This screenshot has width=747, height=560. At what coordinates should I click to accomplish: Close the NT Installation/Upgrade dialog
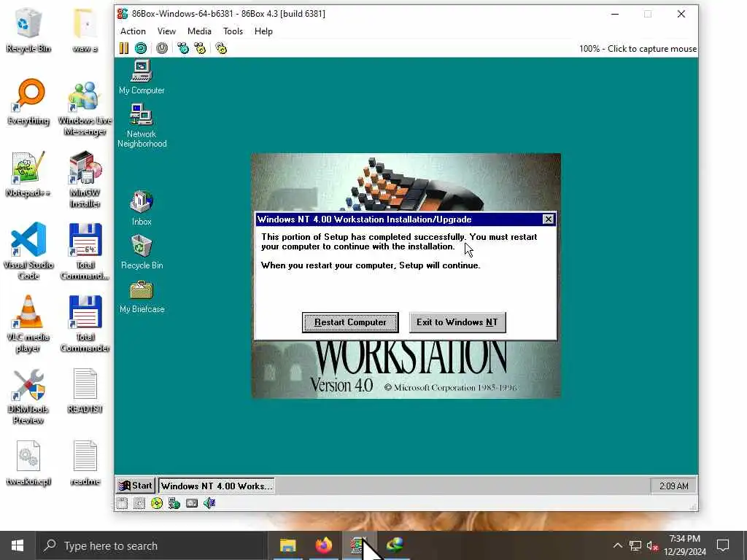[548, 219]
